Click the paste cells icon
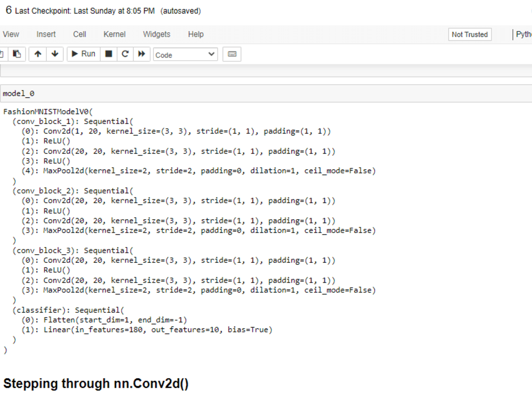Image resolution: width=532 pixels, height=399 pixels. pos(16,54)
